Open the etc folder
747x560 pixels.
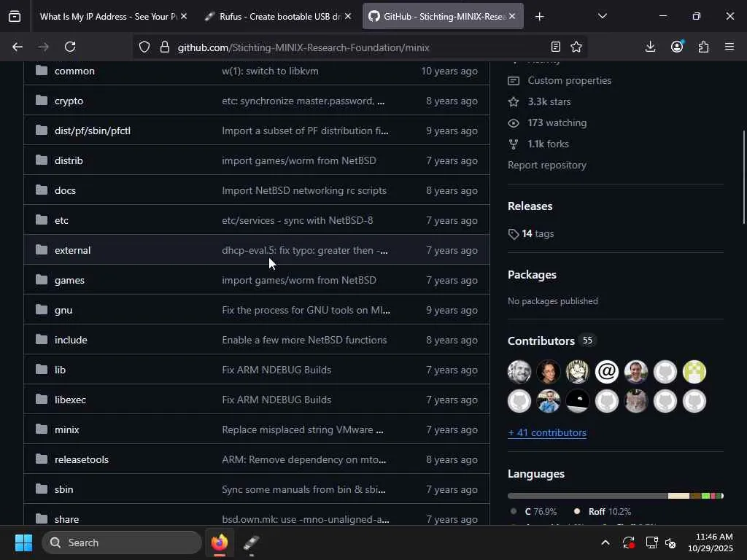pyautogui.click(x=61, y=220)
